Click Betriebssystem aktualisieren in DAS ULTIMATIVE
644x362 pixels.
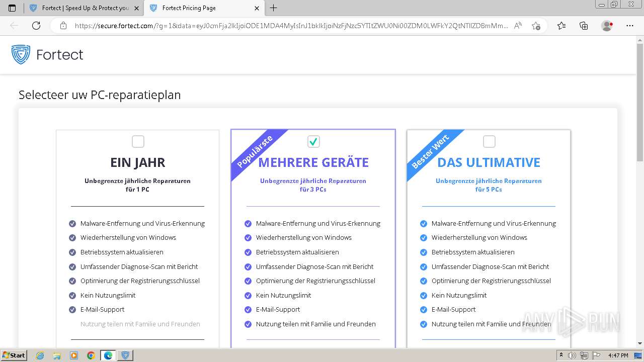pos(473,252)
